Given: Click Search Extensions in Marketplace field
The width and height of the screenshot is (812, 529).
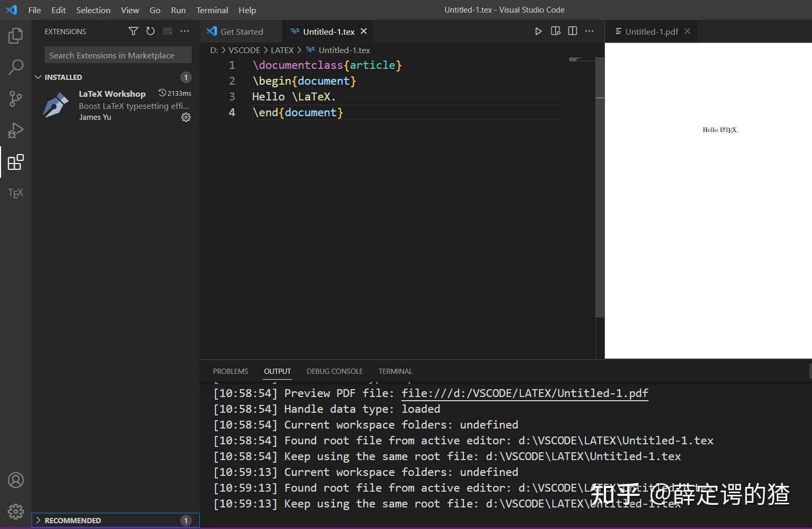Looking at the screenshot, I should [x=118, y=55].
